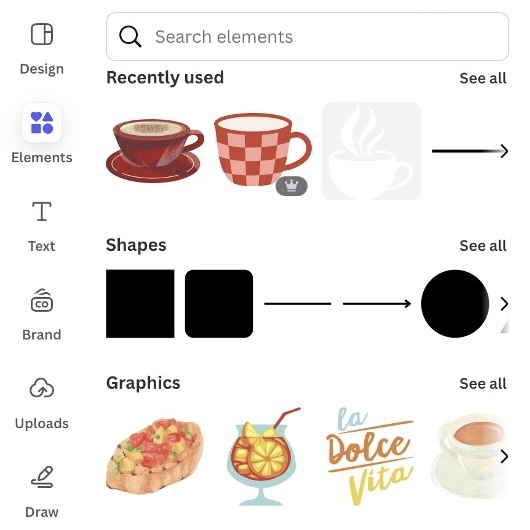
Task: Focus the Search elements field
Action: pyautogui.click(x=307, y=37)
